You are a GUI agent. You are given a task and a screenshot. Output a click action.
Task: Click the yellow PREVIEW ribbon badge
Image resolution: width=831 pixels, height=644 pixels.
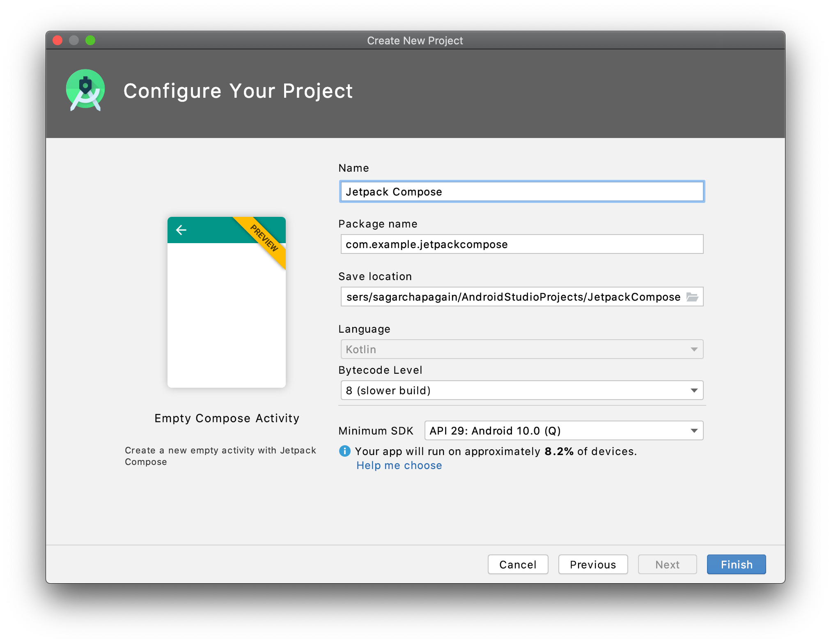tap(264, 238)
